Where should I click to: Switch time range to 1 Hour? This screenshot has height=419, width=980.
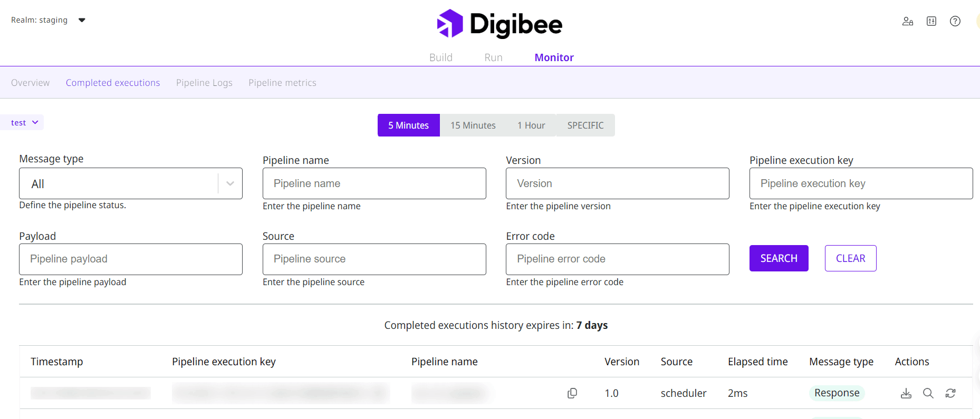[x=531, y=125]
